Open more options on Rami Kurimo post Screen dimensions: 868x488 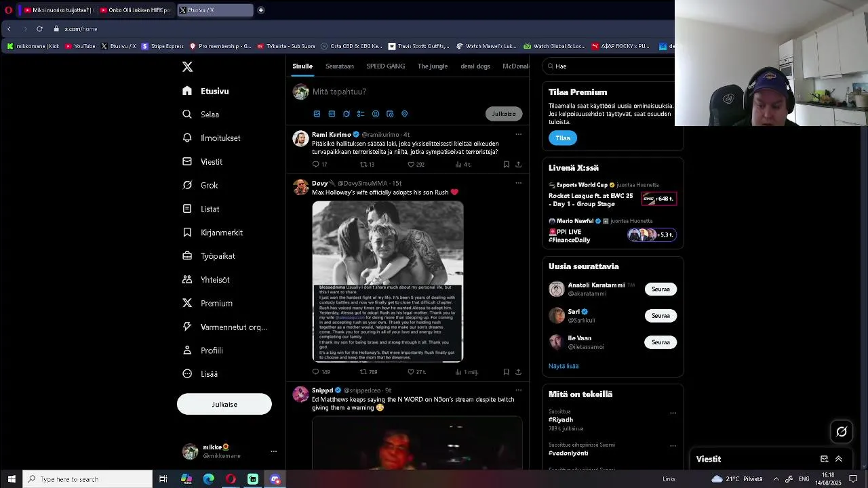[518, 134]
